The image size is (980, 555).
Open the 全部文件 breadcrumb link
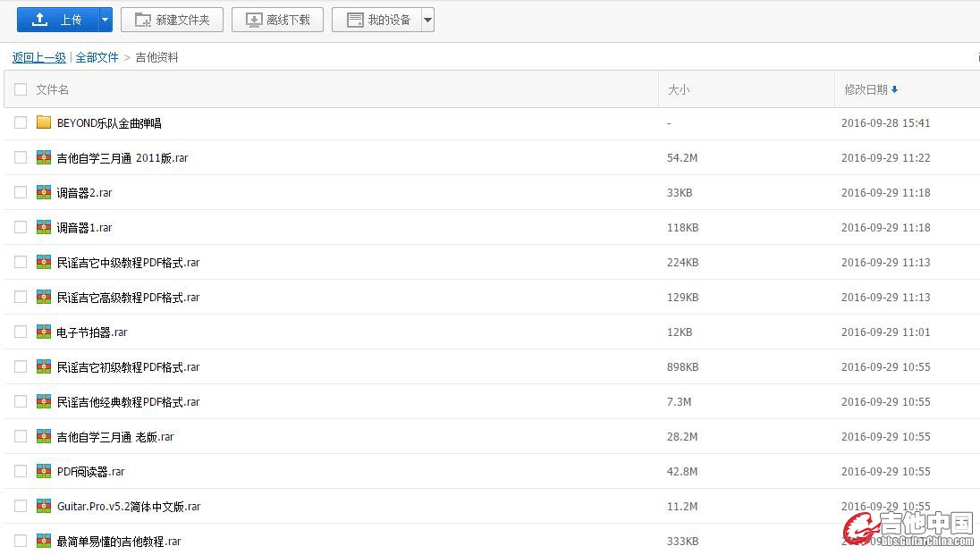point(97,57)
